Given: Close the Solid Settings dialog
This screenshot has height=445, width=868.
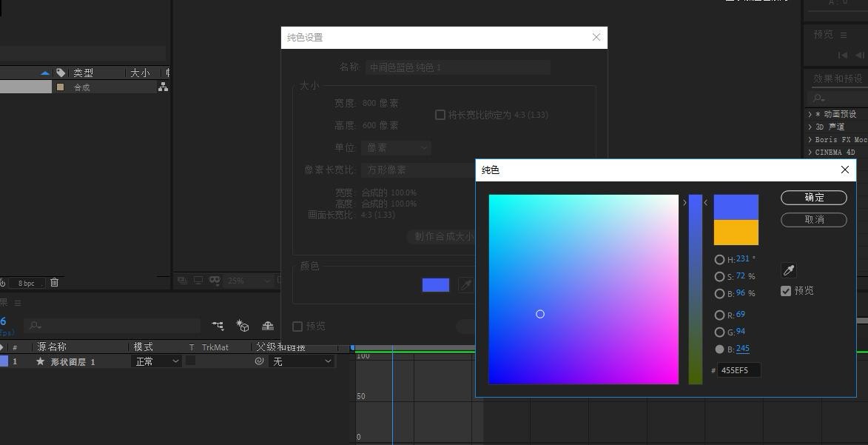Looking at the screenshot, I should point(596,37).
